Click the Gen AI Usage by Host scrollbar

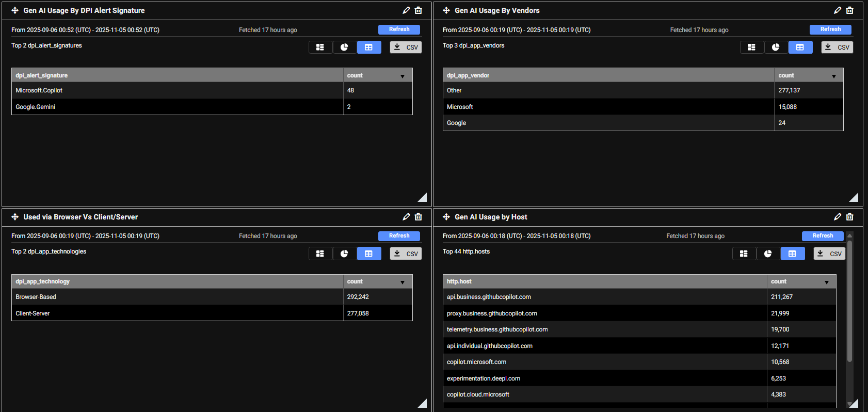tap(849, 299)
